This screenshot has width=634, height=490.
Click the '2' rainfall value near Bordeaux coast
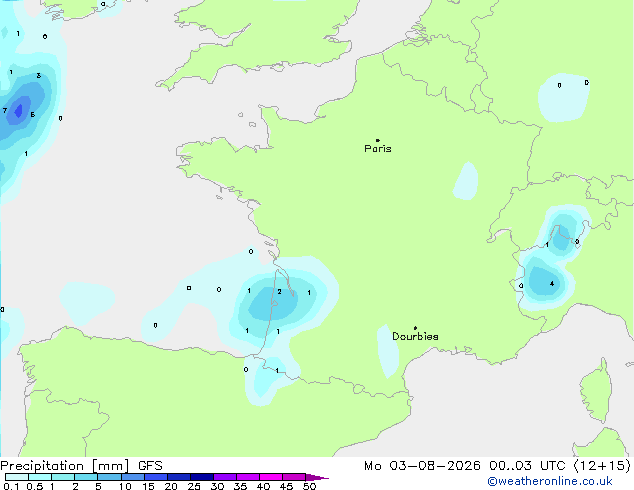[279, 291]
